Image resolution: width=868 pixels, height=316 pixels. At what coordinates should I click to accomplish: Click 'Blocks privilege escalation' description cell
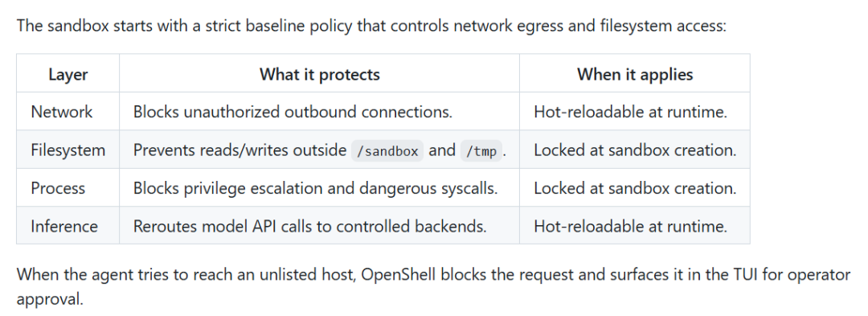pos(319,188)
